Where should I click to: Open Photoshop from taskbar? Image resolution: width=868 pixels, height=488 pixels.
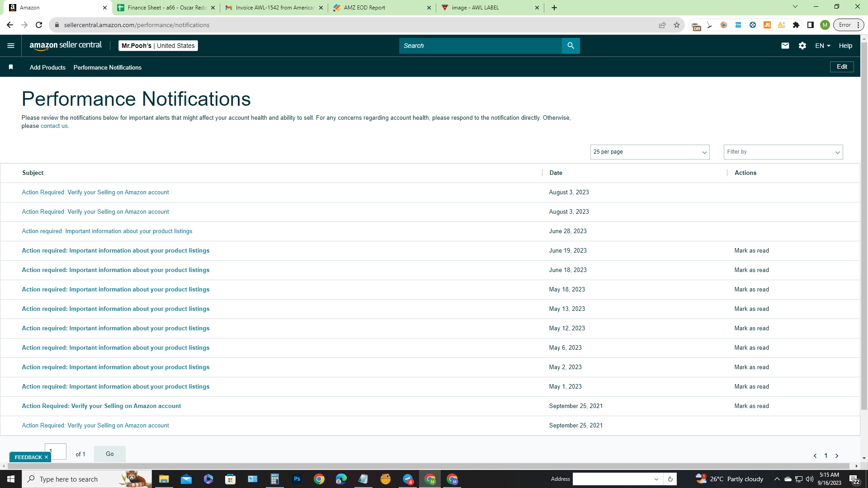point(297,479)
